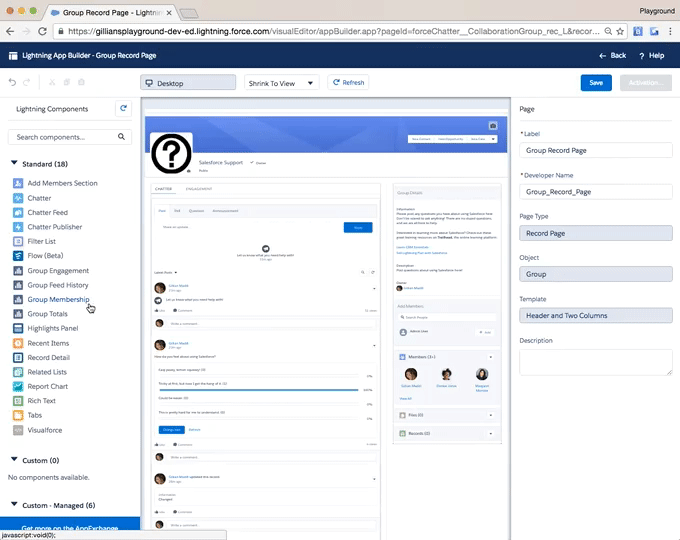Image resolution: width=680 pixels, height=540 pixels.
Task: Bookmark page with the star icon
Action: pyautogui.click(x=620, y=31)
